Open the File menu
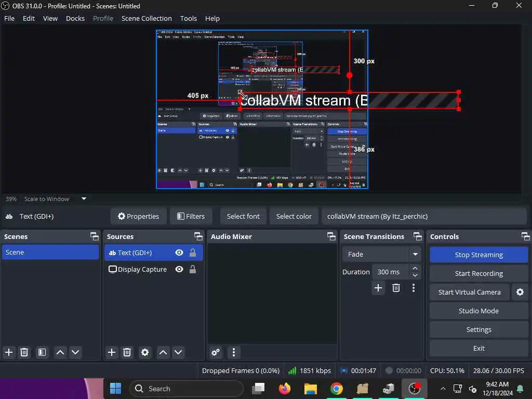Viewport: 532px width, 399px height. (x=9, y=18)
